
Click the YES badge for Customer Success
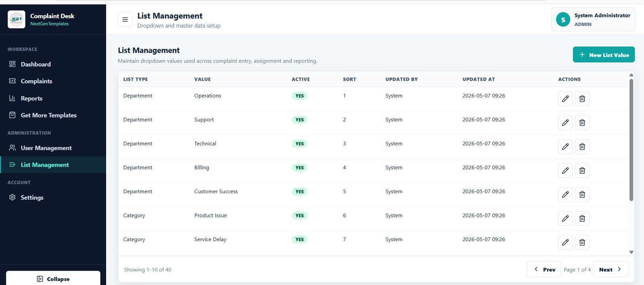click(299, 191)
